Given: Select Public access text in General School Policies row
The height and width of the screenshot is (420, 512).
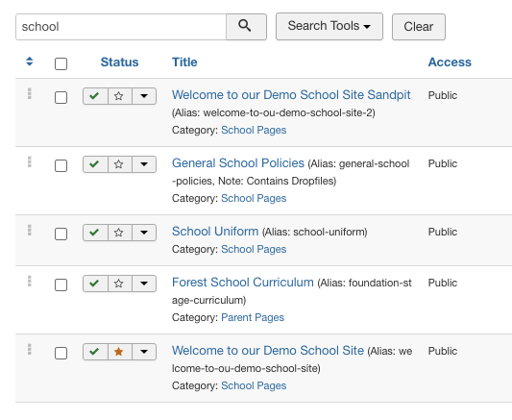Looking at the screenshot, I should [443, 163].
